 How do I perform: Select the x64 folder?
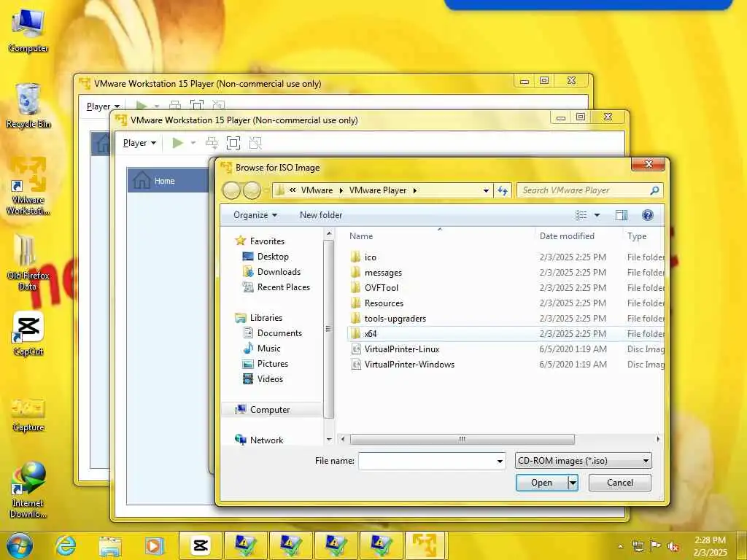(x=370, y=333)
